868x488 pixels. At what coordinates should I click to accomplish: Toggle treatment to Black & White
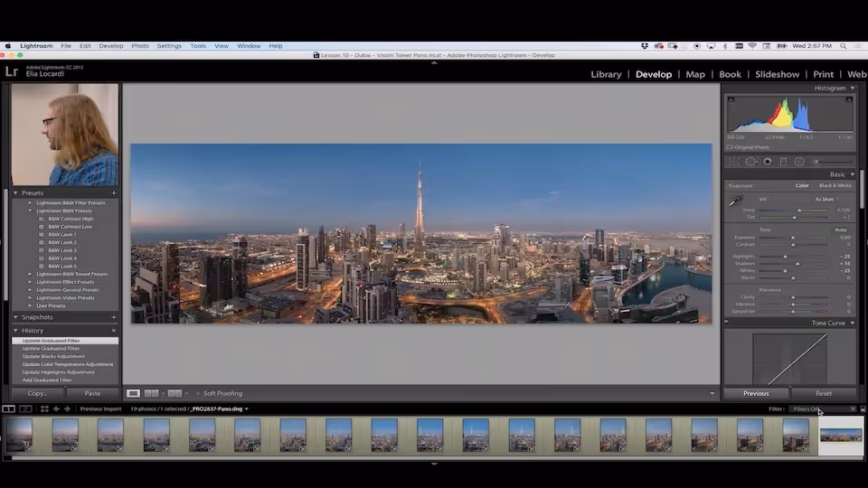click(x=835, y=185)
